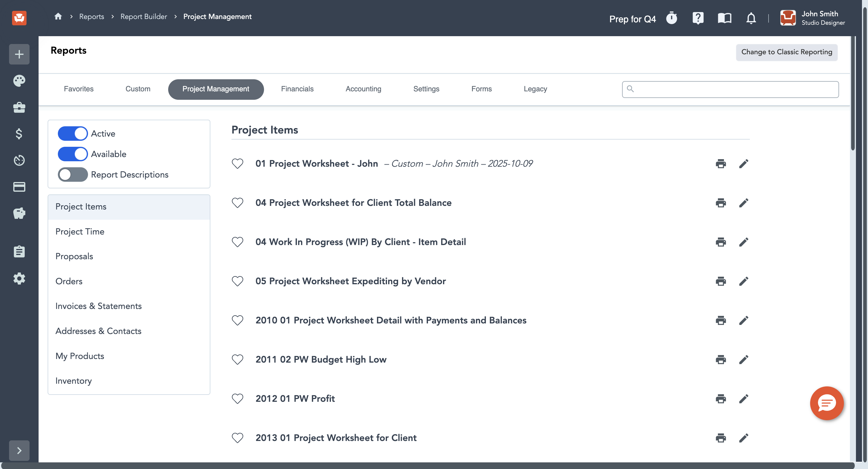Open the clipboard reports sidebar icon

coord(19,251)
